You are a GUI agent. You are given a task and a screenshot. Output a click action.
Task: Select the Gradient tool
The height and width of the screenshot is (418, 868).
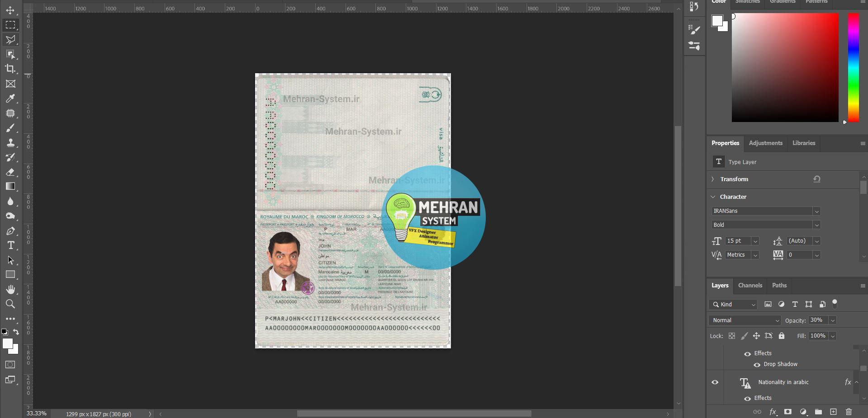point(10,186)
